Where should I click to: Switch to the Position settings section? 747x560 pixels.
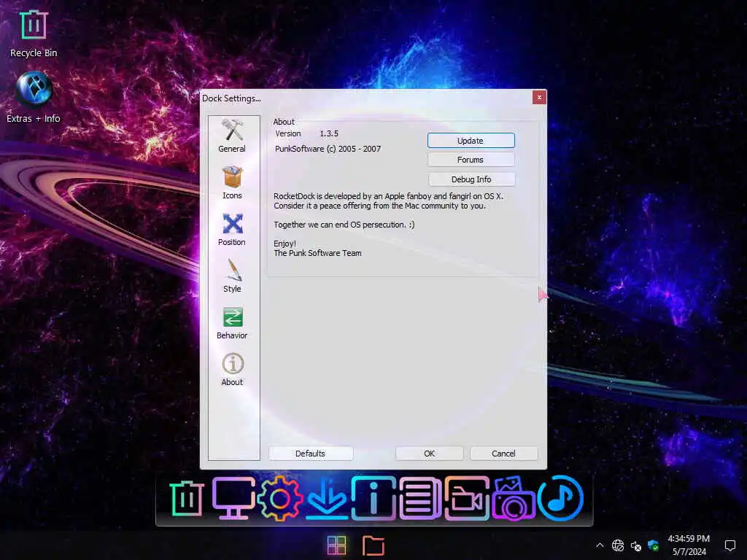[x=232, y=230]
